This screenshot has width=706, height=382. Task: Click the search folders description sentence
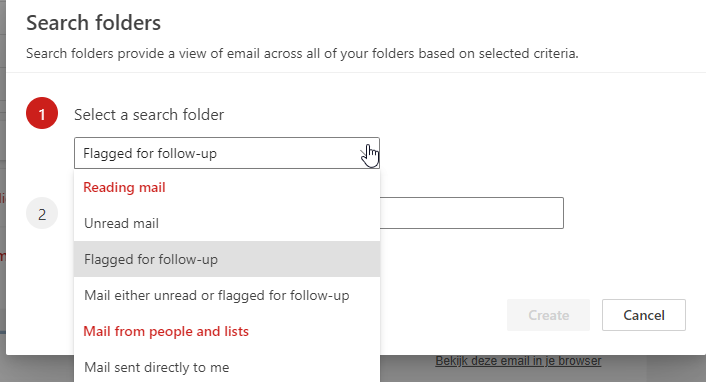[302, 54]
